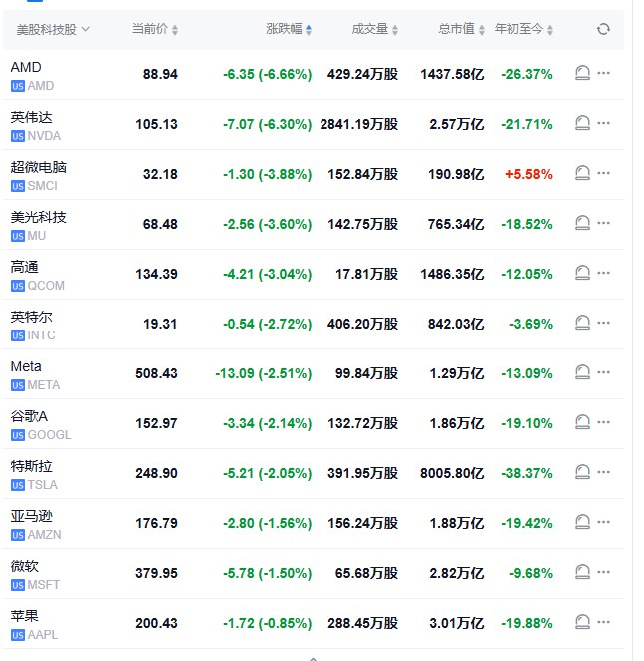Click NVDA volume 2841.19万股
The width and height of the screenshot is (644, 661).
[x=359, y=125]
